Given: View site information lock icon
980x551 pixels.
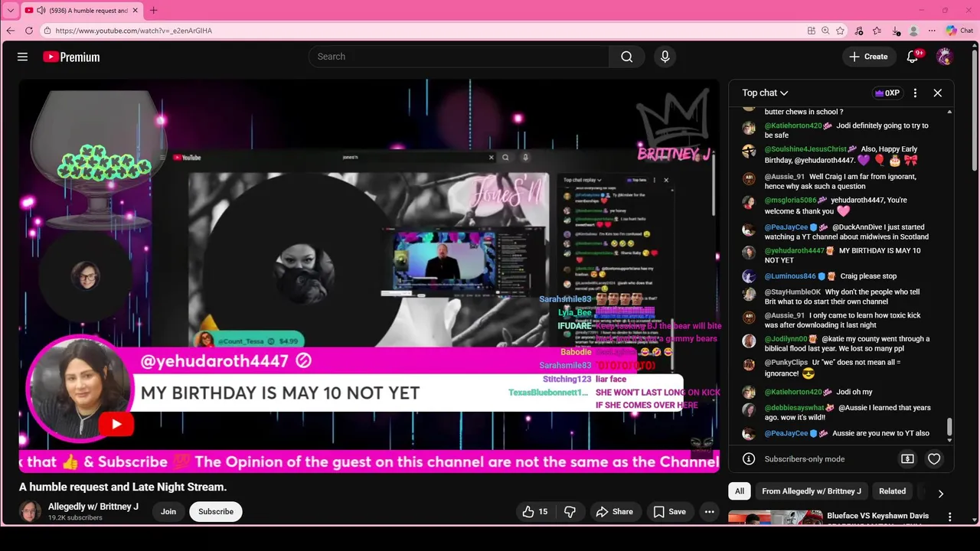Looking at the screenshot, I should 47,31.
